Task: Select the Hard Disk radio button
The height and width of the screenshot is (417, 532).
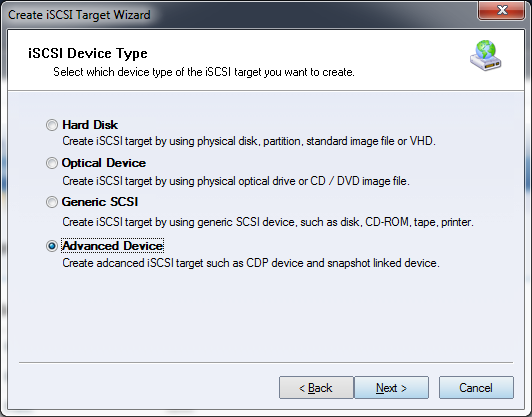Action: tap(52, 125)
